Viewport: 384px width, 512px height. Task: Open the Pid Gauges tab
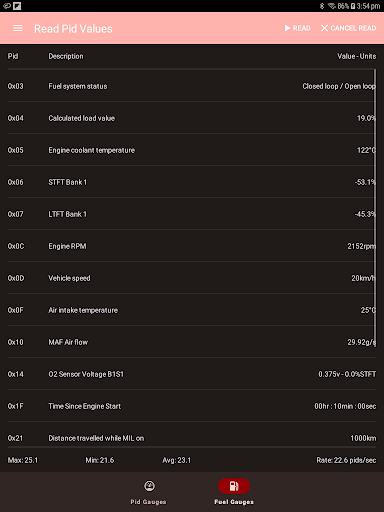click(x=148, y=493)
